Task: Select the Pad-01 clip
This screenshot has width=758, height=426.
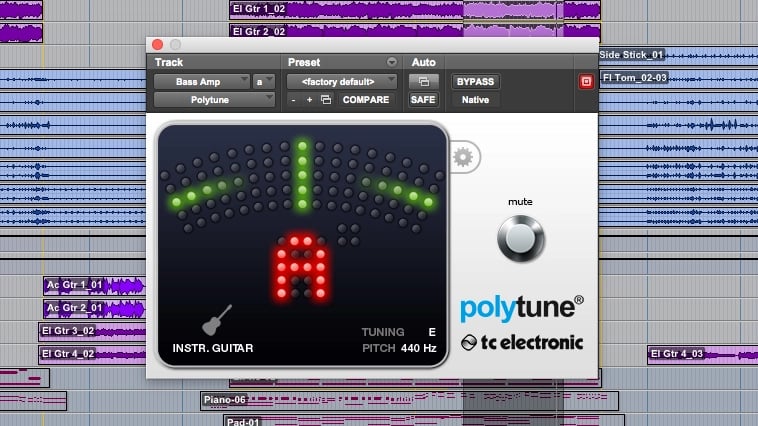Action: [x=423, y=420]
